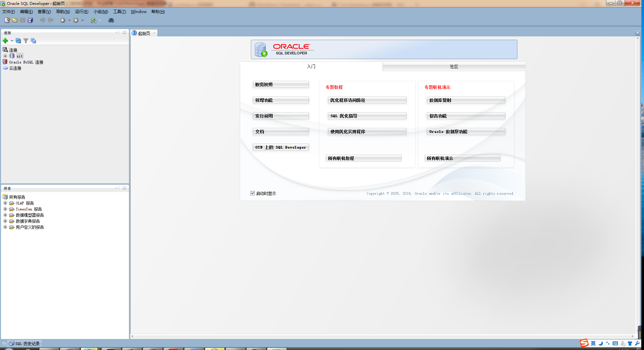Open the 查看(V) menu
This screenshot has height=350, width=644.
tap(44, 12)
